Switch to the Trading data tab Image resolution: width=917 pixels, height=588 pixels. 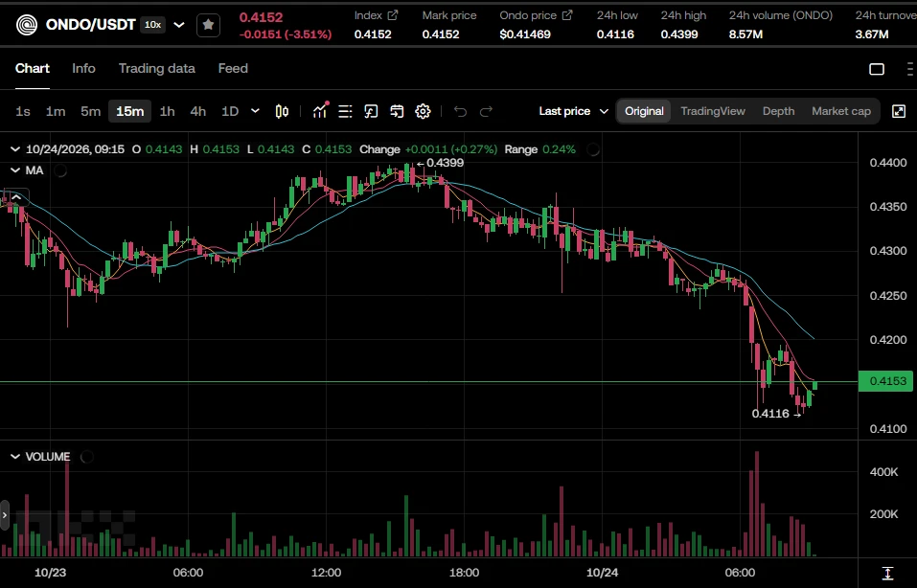157,68
